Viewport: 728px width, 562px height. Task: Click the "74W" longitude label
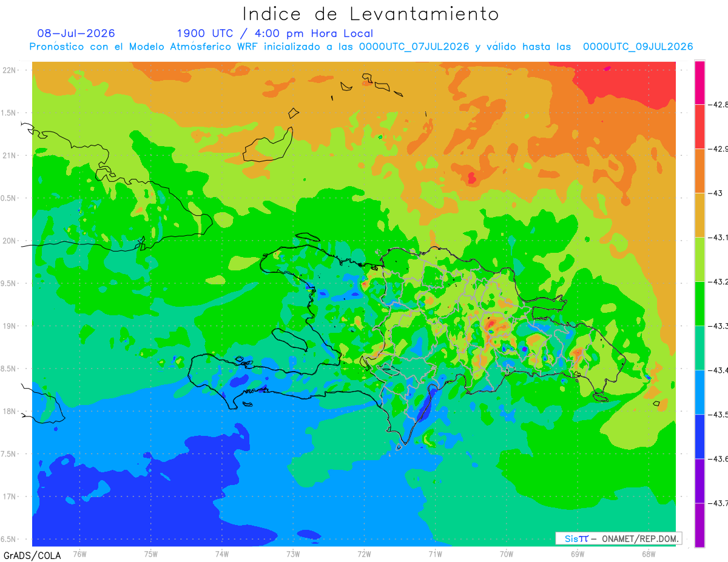click(221, 553)
